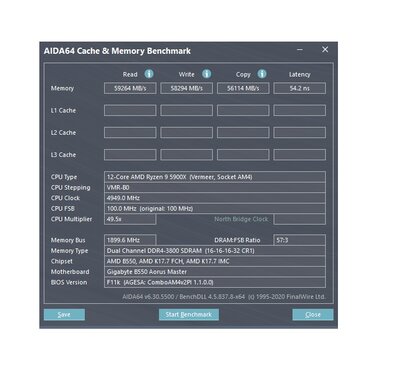The image size is (400, 377).
Task: Click the empty L3 Cache Latency field
Action: 299,155
